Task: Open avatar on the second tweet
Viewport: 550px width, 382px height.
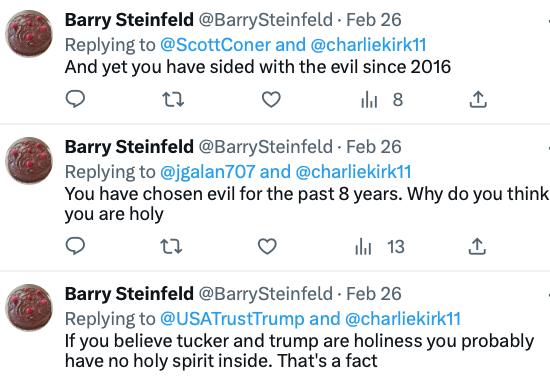Action: pyautogui.click(x=29, y=160)
